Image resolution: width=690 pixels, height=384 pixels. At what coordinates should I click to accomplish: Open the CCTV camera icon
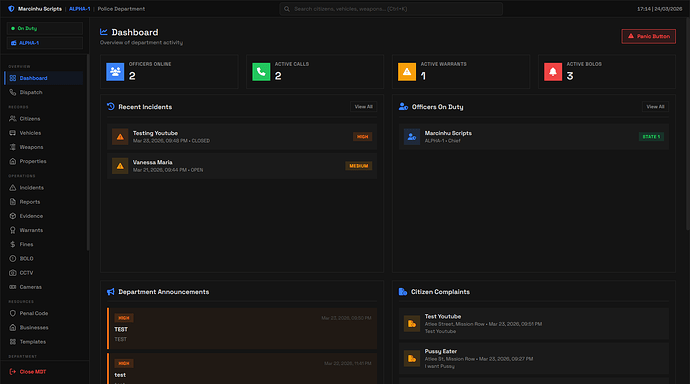(13, 273)
